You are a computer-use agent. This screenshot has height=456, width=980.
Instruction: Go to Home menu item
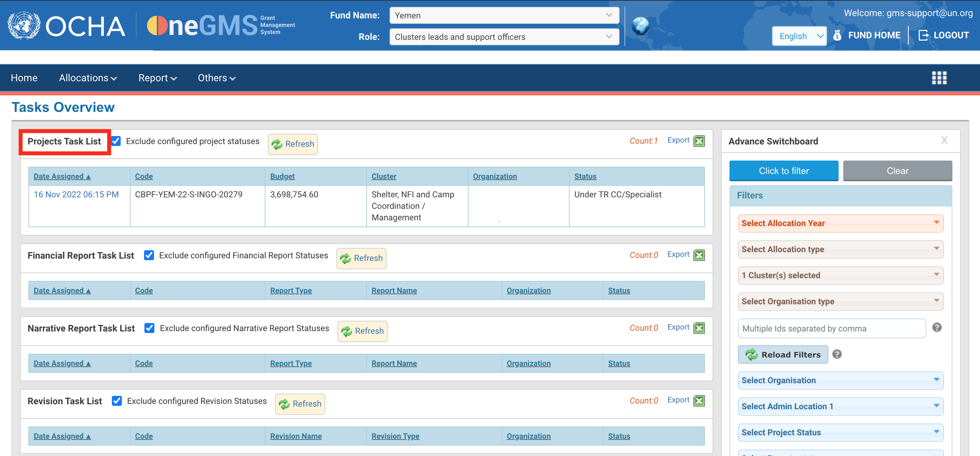point(24,78)
